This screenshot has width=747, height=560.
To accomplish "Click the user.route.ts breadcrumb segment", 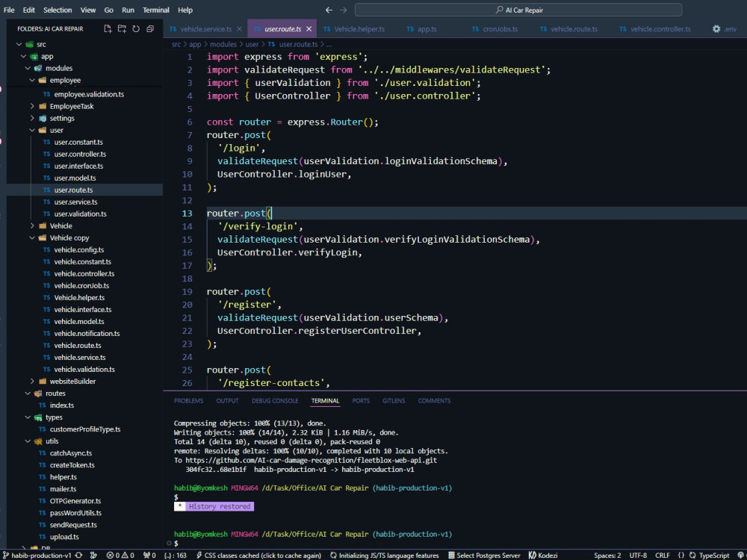I will coord(298,44).
